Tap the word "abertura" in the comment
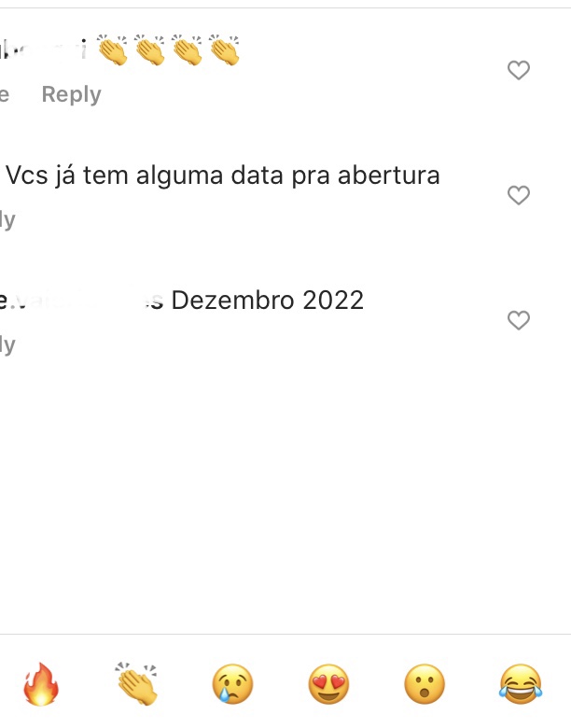 click(x=389, y=175)
